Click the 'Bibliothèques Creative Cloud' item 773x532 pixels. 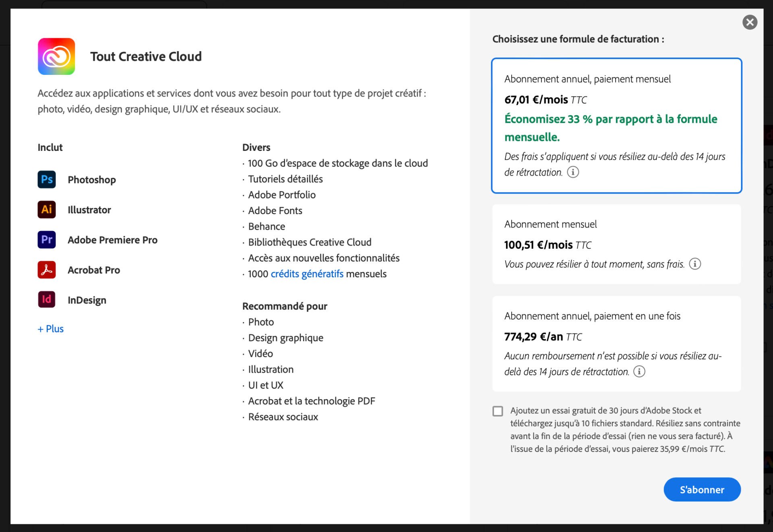pyautogui.click(x=310, y=242)
